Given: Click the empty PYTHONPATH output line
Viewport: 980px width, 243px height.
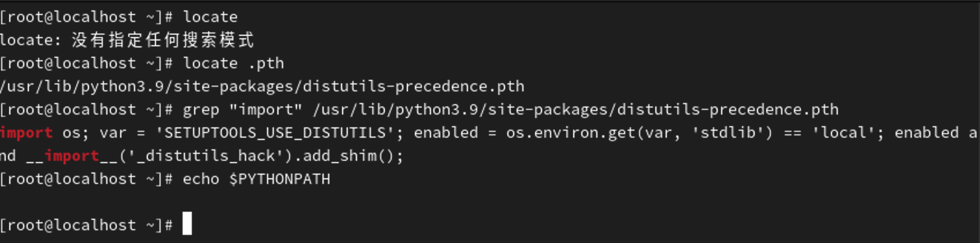Looking at the screenshot, I should pos(173,202).
